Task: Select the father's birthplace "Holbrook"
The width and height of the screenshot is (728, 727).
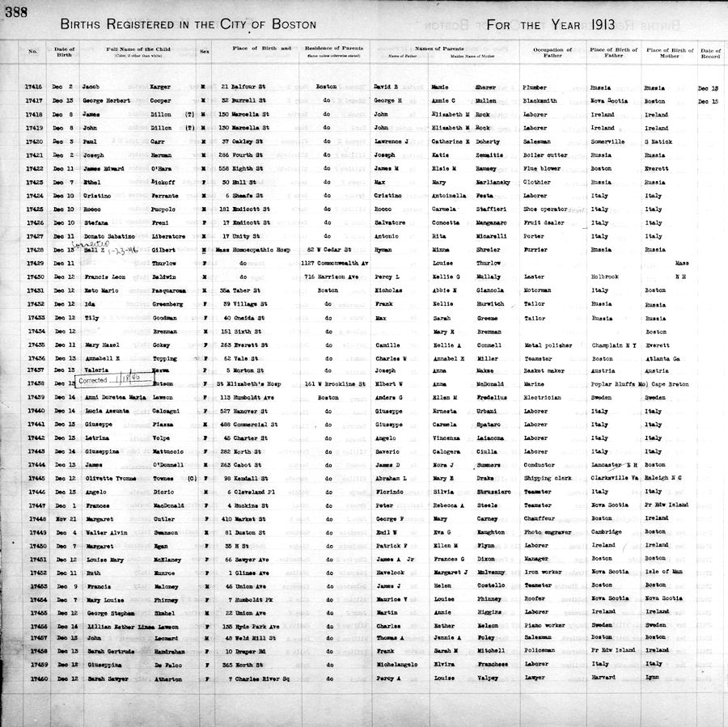Action: pos(605,277)
